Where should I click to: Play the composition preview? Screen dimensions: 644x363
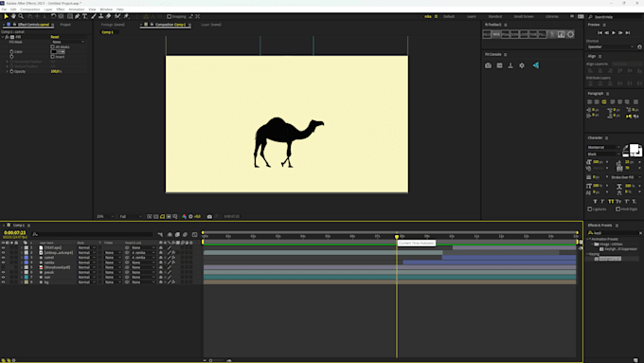(614, 33)
